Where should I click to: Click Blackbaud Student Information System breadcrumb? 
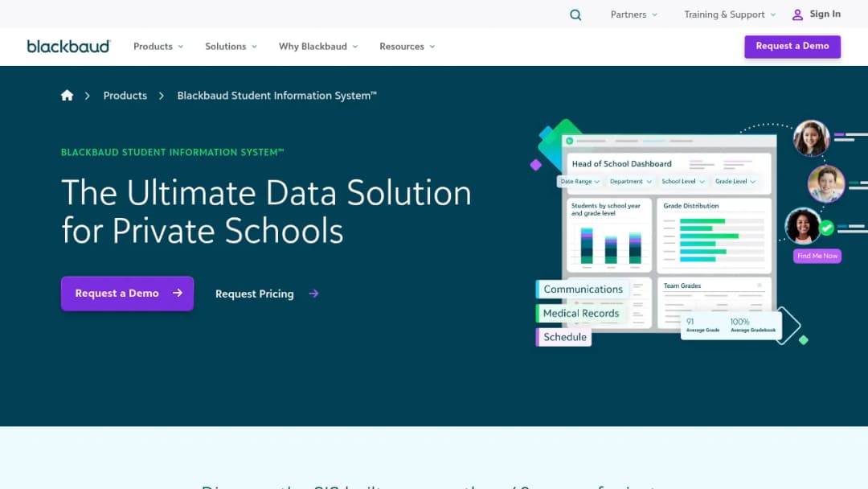276,95
